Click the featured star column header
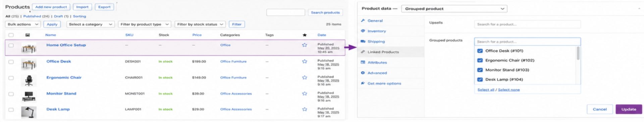 coord(305,35)
